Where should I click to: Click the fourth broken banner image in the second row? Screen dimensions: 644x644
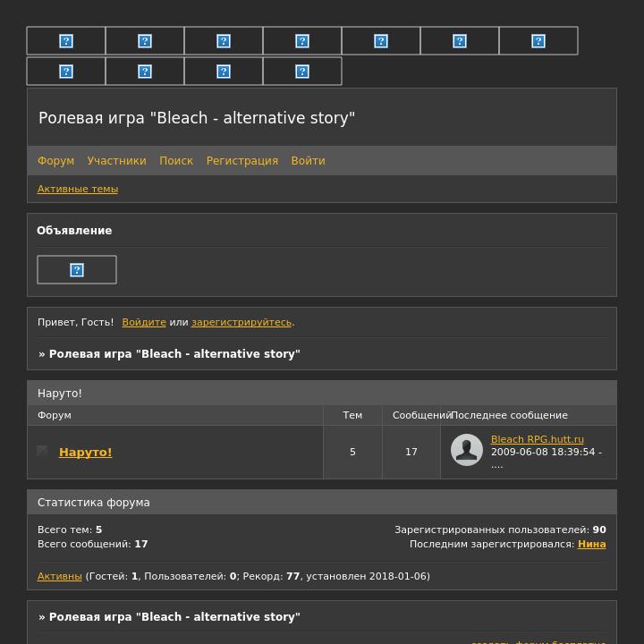pyautogui.click(x=302, y=72)
